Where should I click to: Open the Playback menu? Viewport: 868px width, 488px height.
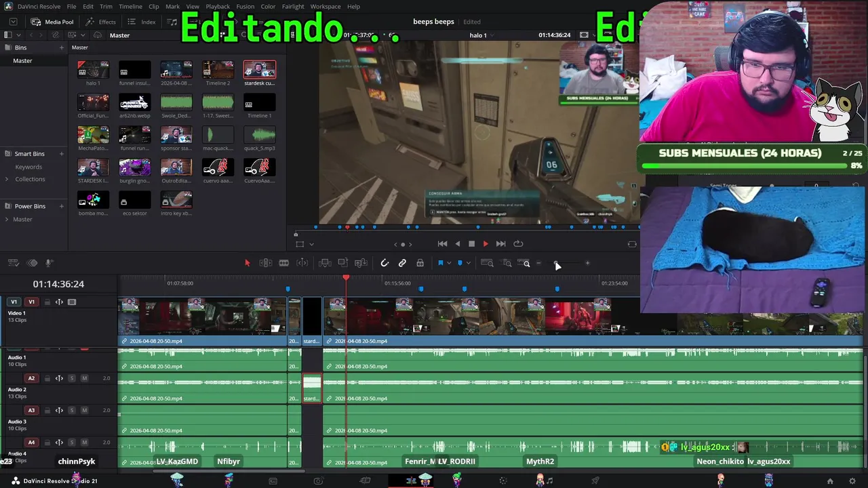[x=218, y=7]
